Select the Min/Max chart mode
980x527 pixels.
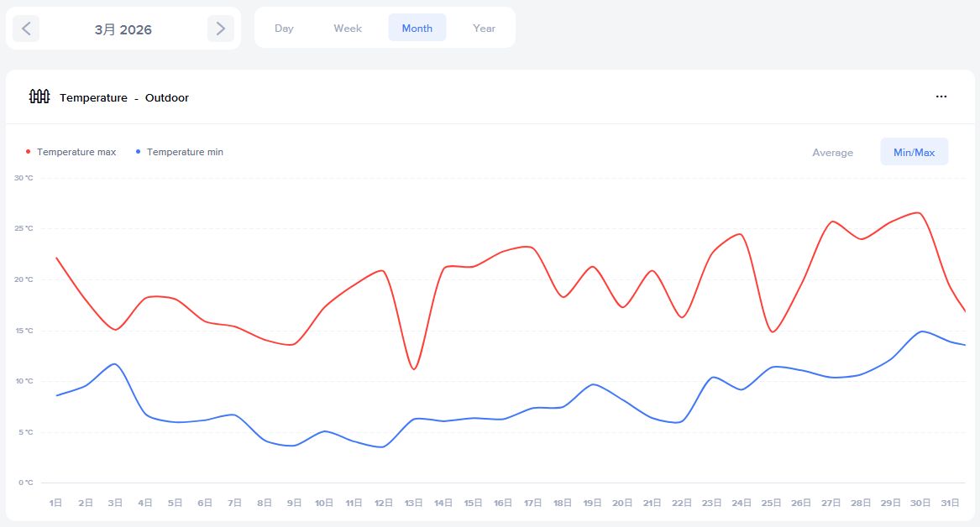pyautogui.click(x=914, y=153)
